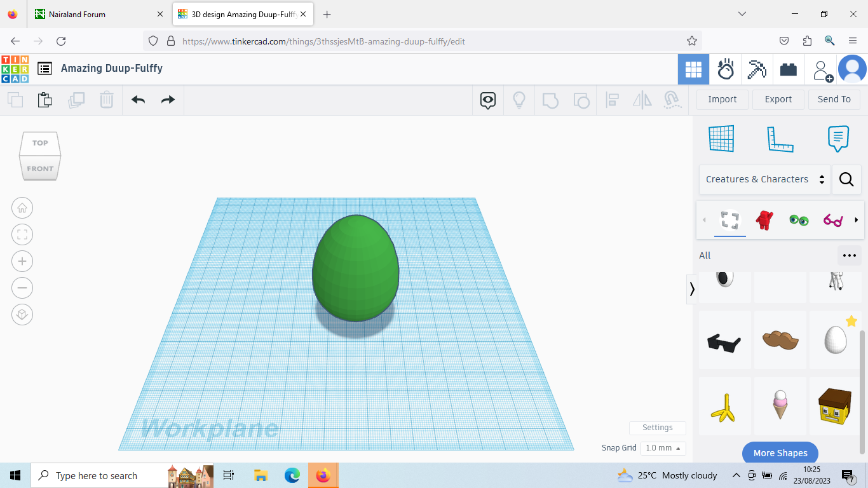Click the More Shapes button
This screenshot has width=868, height=488.
(x=780, y=452)
